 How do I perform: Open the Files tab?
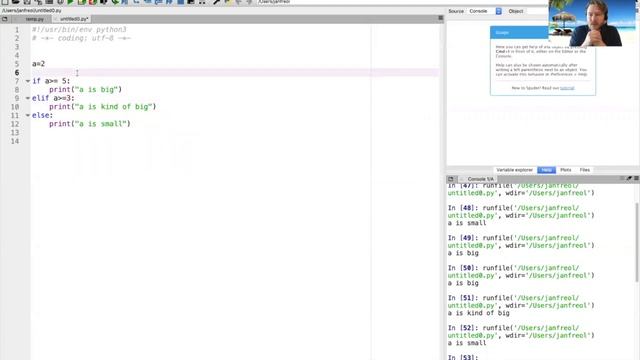[x=584, y=170]
